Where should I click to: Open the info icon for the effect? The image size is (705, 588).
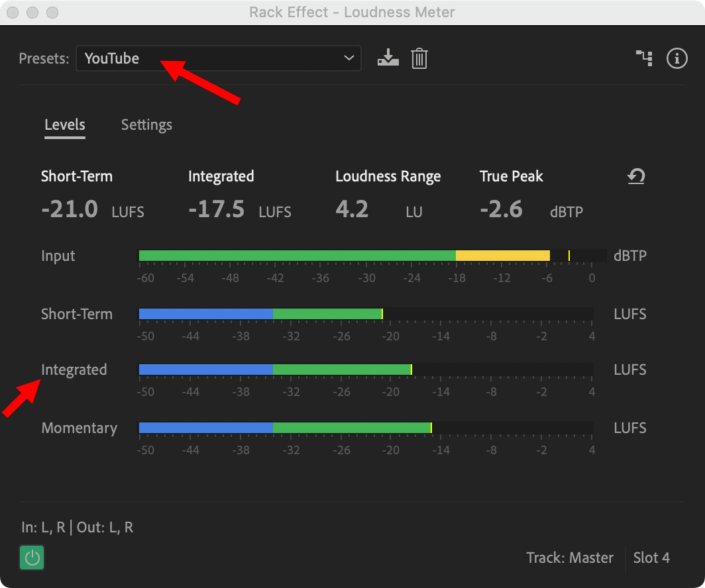[677, 58]
